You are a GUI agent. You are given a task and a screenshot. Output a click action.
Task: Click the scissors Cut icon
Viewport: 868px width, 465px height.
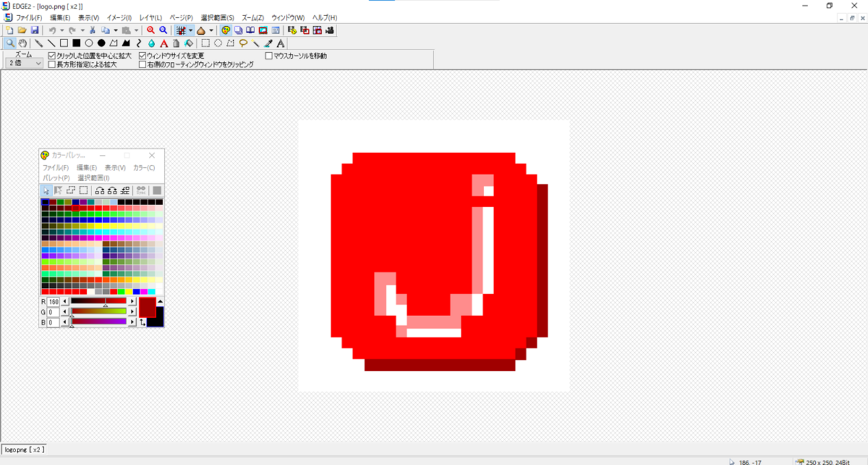[x=93, y=30]
